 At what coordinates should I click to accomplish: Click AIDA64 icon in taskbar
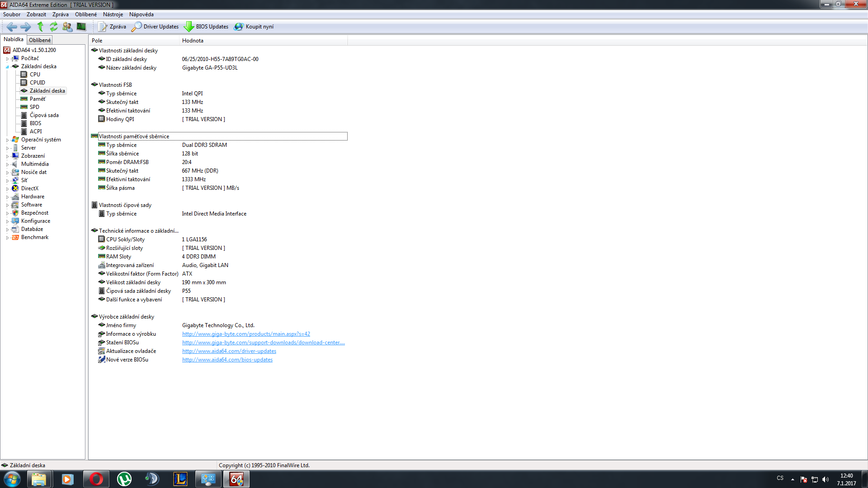[236, 479]
